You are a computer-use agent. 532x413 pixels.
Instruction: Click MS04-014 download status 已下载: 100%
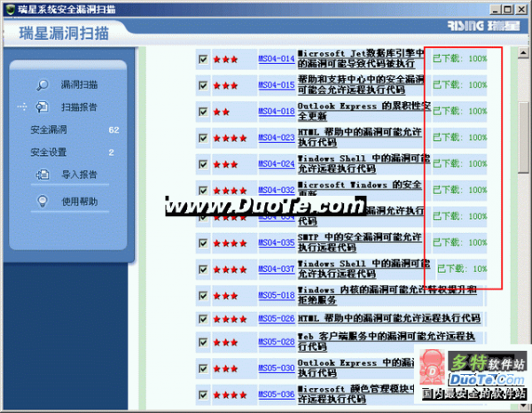459,58
